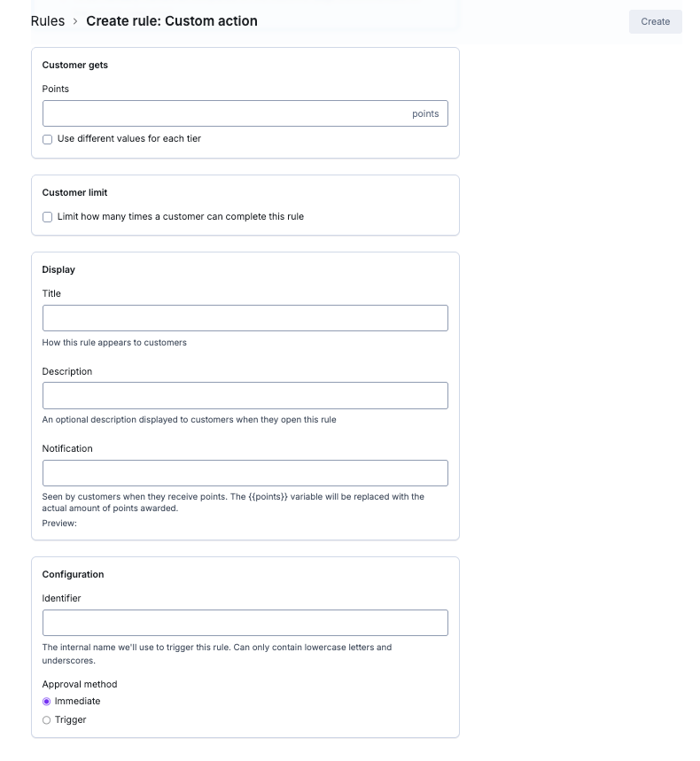Screen dimensions: 700x761
Task: Choose Trigger approval method
Action: [x=47, y=720]
